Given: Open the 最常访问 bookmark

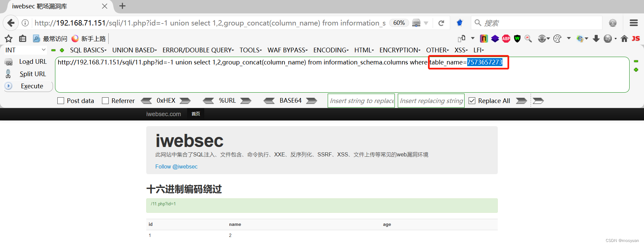Looking at the screenshot, I should click(50, 39).
